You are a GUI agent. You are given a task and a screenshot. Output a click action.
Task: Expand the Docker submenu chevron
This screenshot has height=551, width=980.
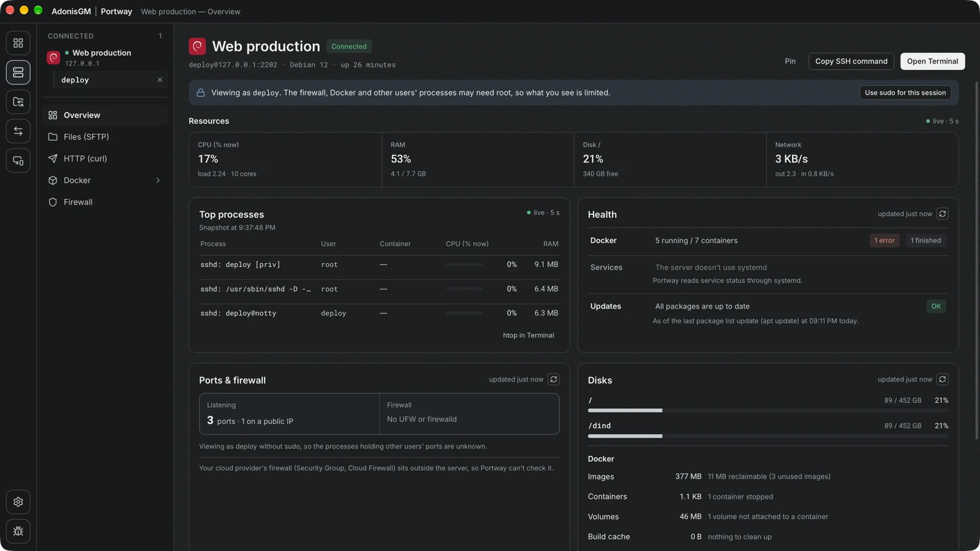click(x=158, y=181)
